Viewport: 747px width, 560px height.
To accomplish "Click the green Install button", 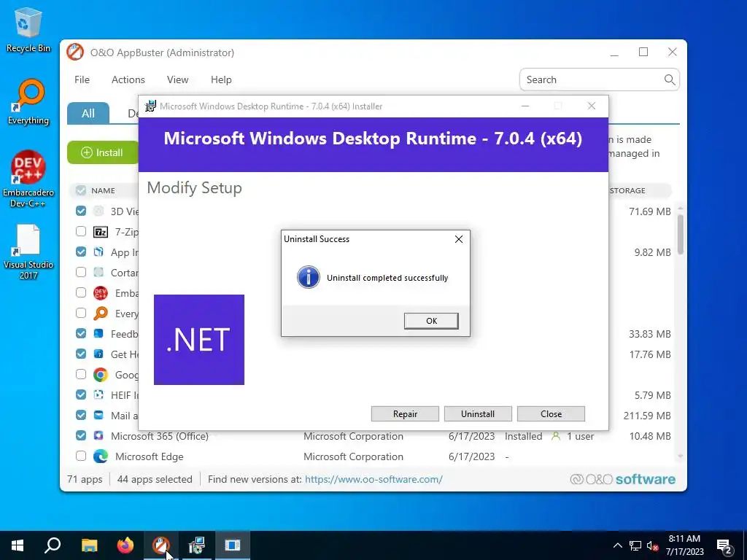I will coord(102,152).
